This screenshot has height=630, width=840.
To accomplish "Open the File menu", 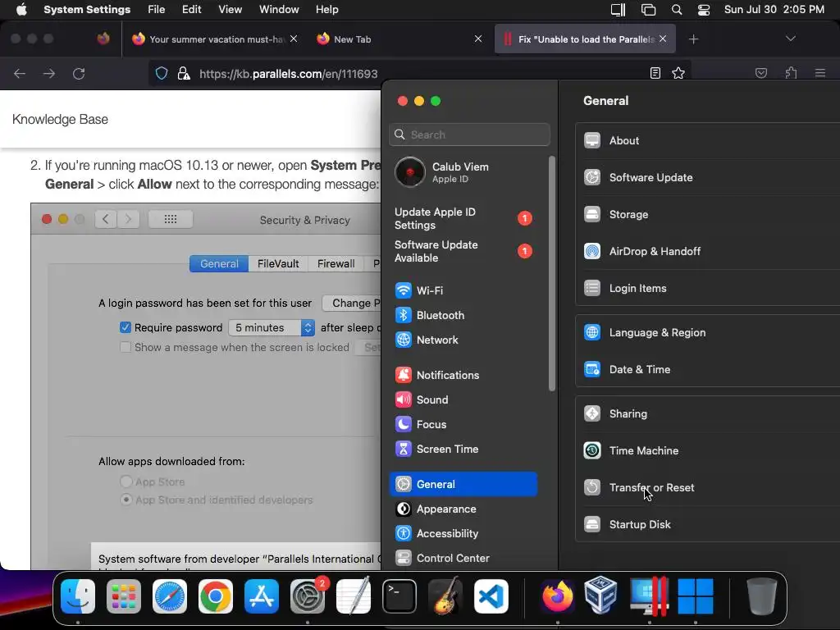I will [x=157, y=10].
